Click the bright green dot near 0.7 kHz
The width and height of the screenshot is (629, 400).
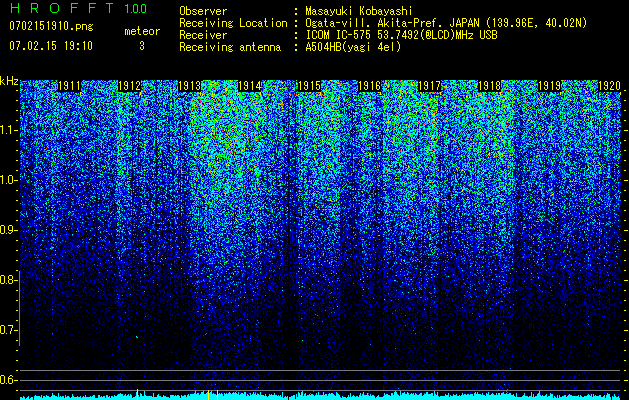137,337
